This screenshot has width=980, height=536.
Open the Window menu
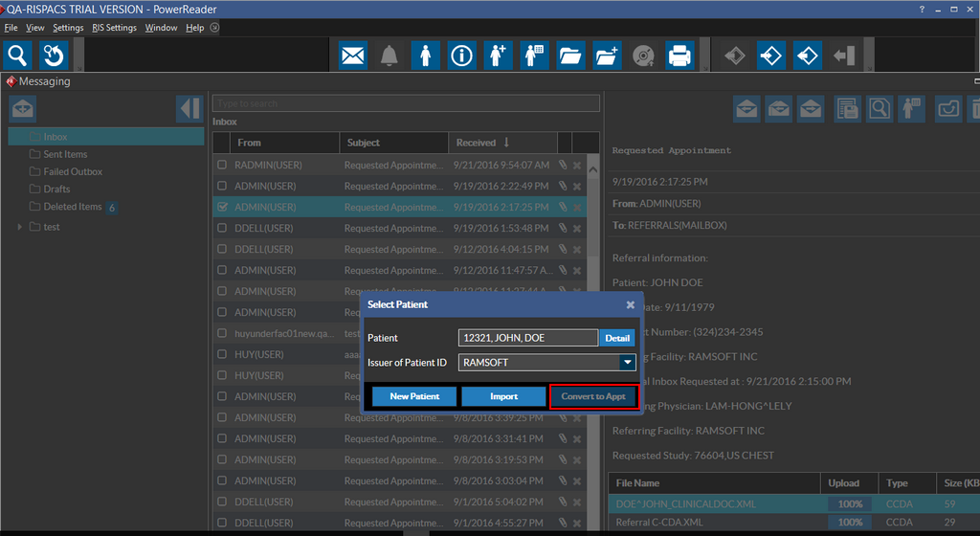pos(161,28)
